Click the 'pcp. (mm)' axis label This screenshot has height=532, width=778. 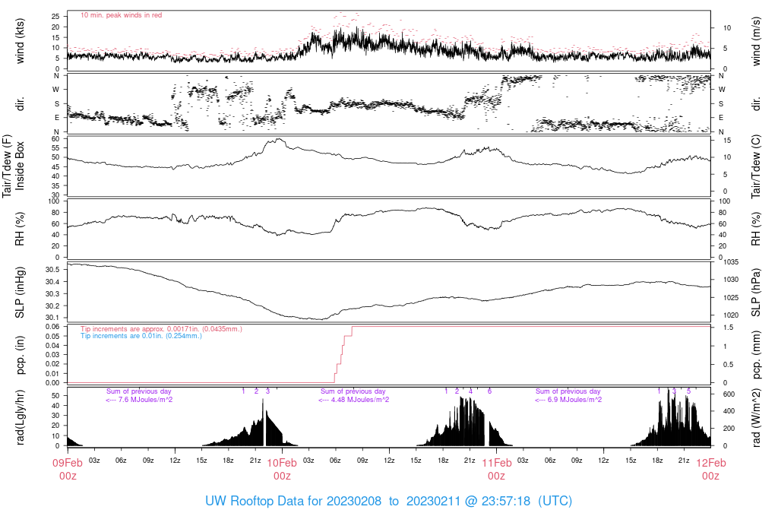pos(756,356)
